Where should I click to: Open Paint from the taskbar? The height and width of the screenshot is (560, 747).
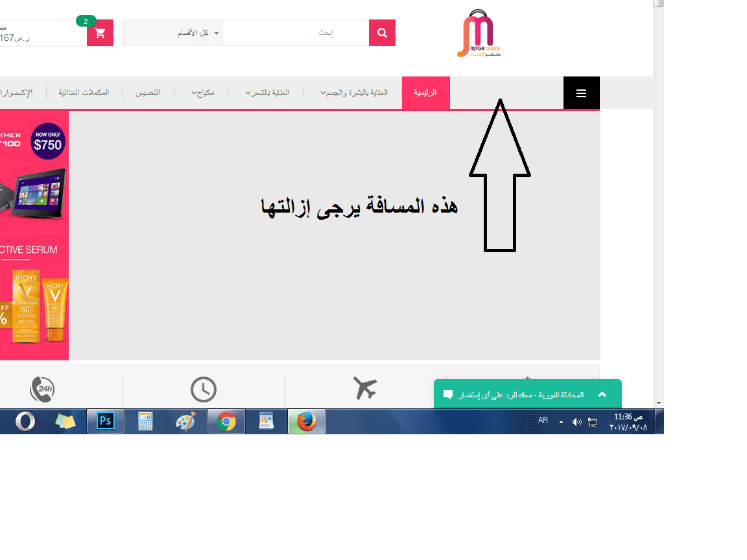point(186,421)
